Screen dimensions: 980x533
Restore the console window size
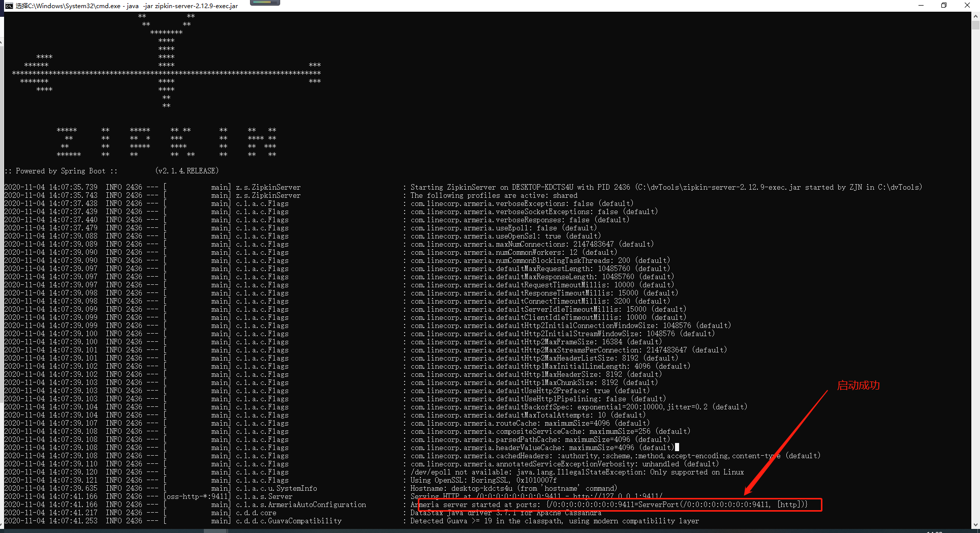[x=943, y=6]
